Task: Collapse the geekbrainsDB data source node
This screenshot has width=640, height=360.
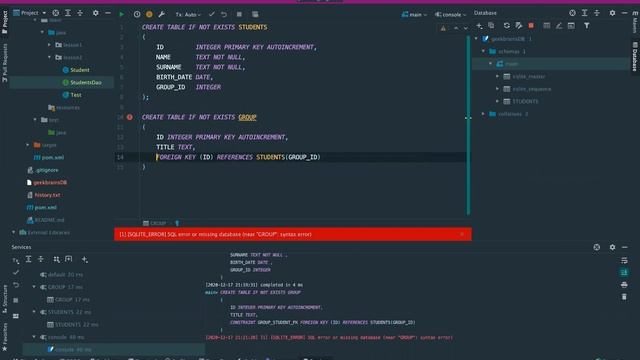Action: pyautogui.click(x=476, y=39)
